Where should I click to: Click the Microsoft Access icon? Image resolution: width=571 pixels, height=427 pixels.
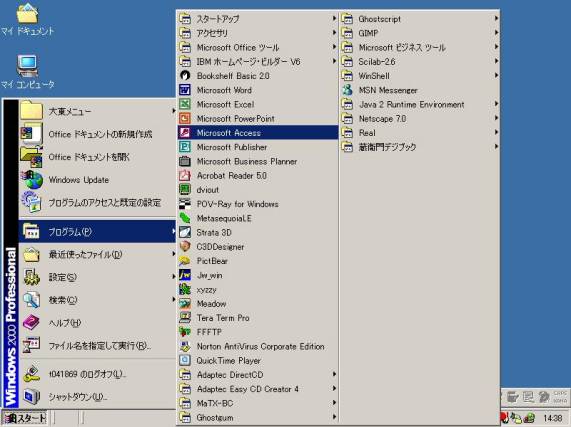pos(185,133)
